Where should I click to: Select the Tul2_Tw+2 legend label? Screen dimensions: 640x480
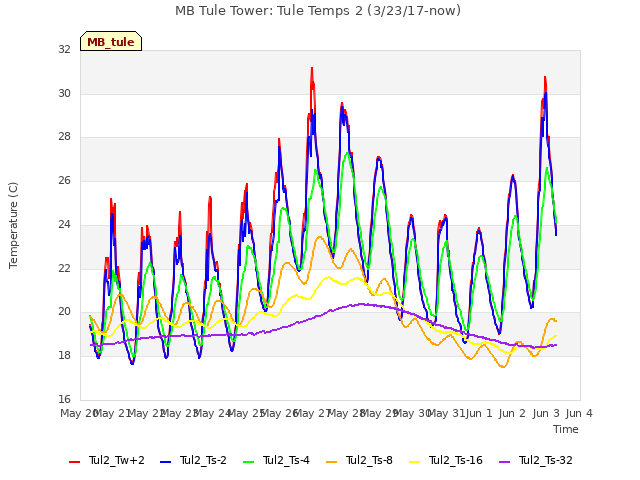117,460
